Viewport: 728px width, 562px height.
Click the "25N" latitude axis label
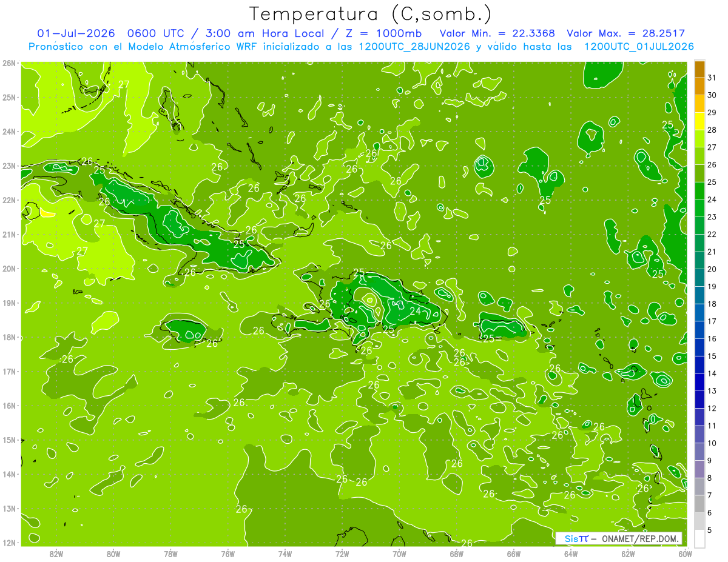(9, 98)
